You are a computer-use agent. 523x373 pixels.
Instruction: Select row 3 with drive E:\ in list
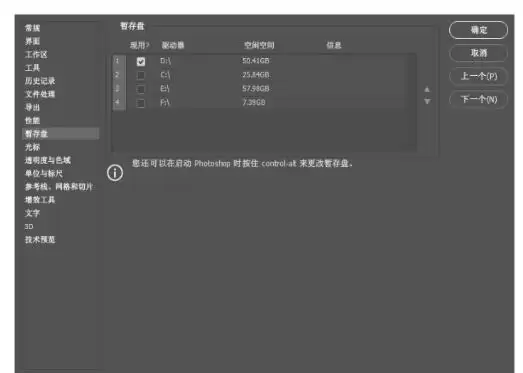264,89
